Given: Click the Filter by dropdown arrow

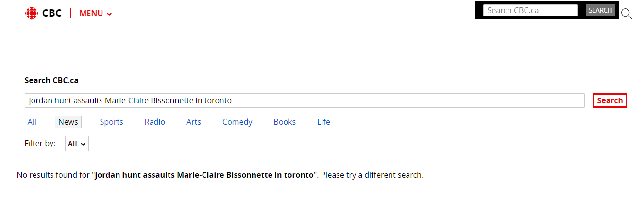Looking at the screenshot, I should coord(83,144).
